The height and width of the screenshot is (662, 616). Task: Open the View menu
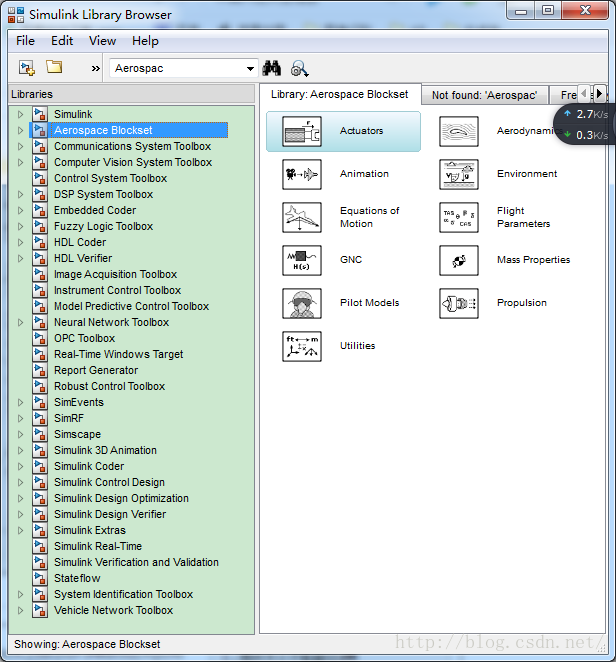[x=102, y=41]
